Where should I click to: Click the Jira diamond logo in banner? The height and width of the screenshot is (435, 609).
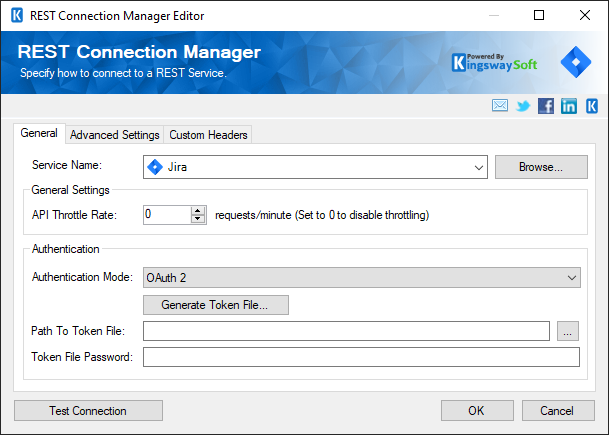pyautogui.click(x=576, y=62)
